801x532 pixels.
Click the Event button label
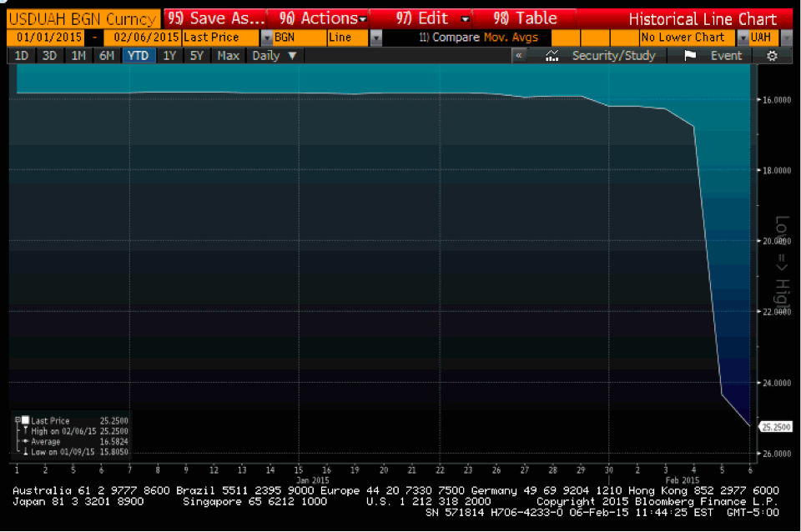click(726, 56)
